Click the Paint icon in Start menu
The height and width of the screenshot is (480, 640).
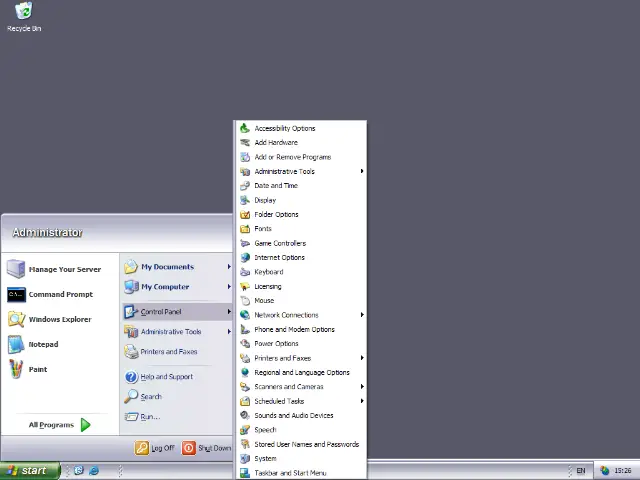[16, 369]
